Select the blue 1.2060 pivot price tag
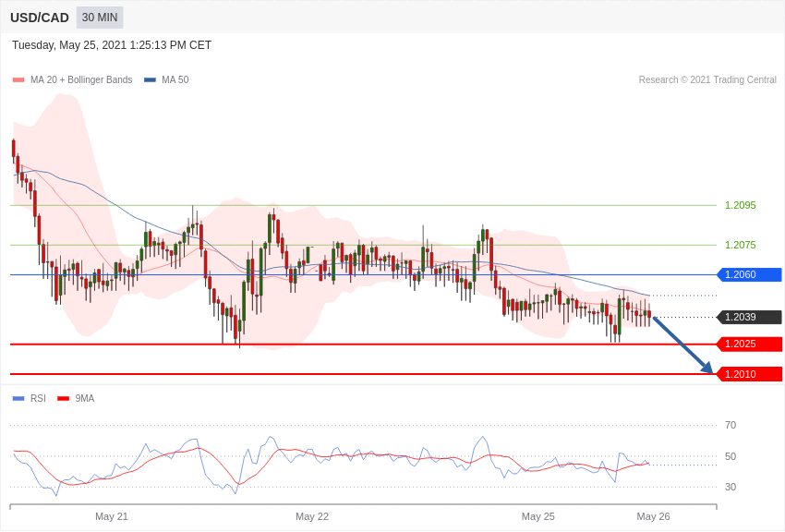Viewport: 785px width, 532px height. coord(749,274)
